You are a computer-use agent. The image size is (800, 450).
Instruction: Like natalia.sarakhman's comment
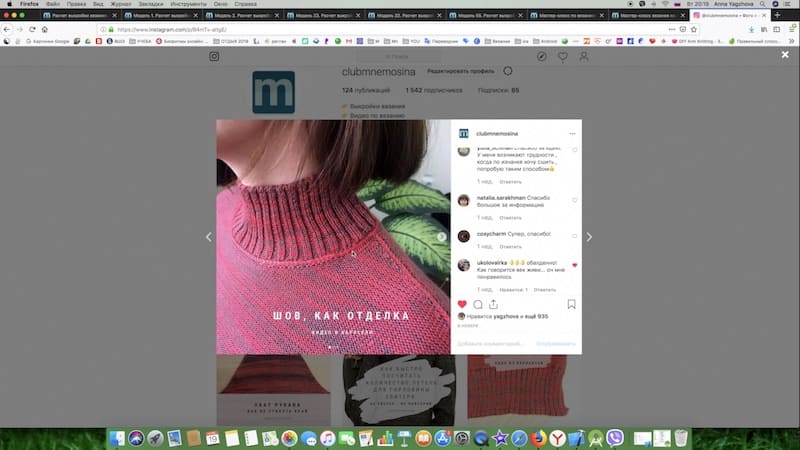coord(575,200)
